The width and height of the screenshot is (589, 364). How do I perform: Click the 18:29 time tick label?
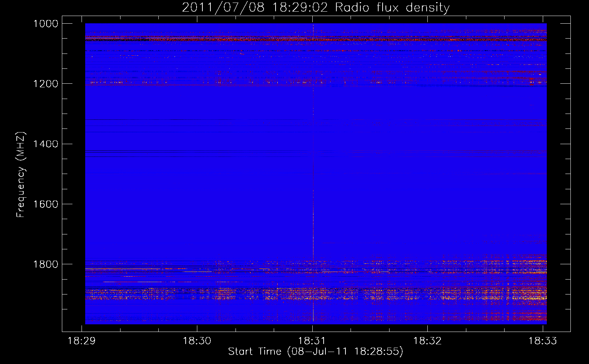[82, 341]
